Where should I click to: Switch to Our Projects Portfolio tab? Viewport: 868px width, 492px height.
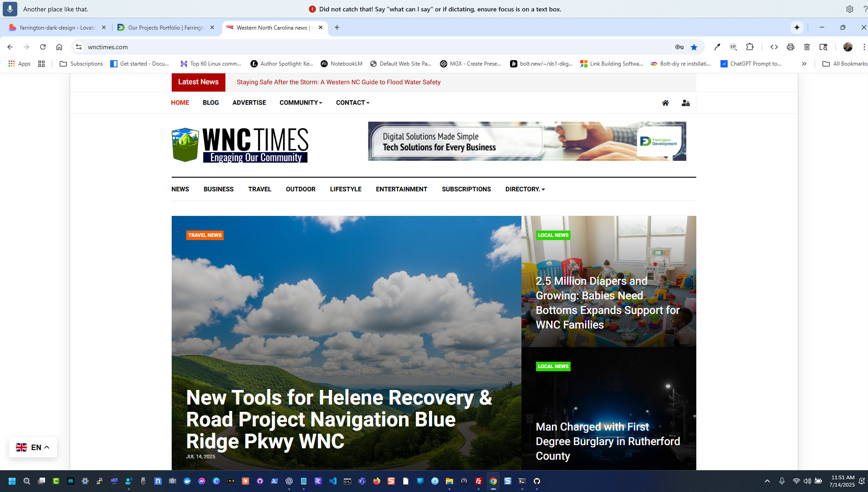[165, 27]
